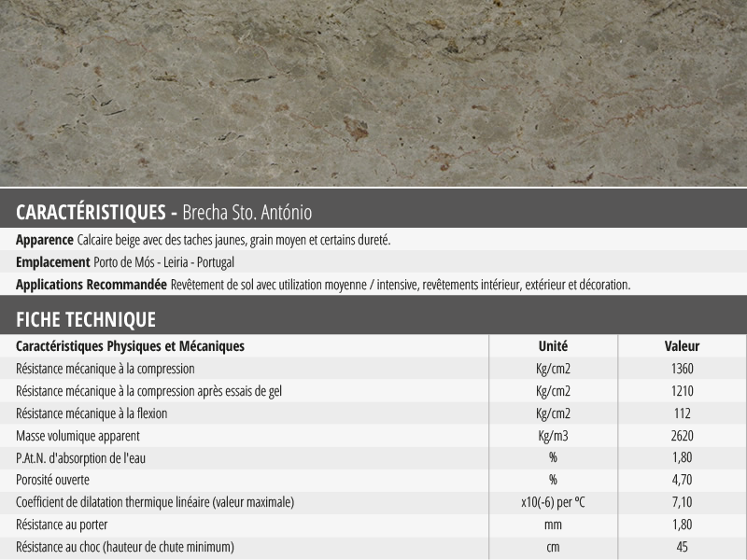
Task: Click the Unité column header
Action: pyautogui.click(x=553, y=346)
